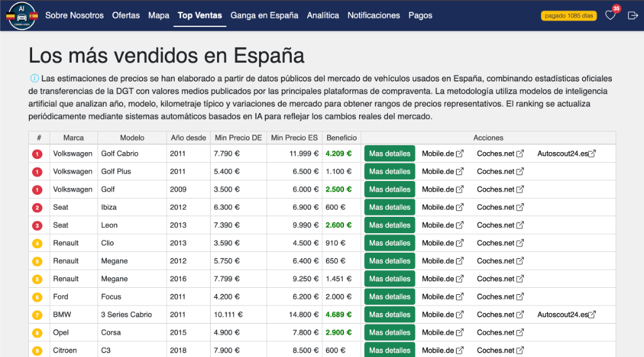Click Mas detalles for Renault Clio
The height and width of the screenshot is (357, 644).
(389, 243)
